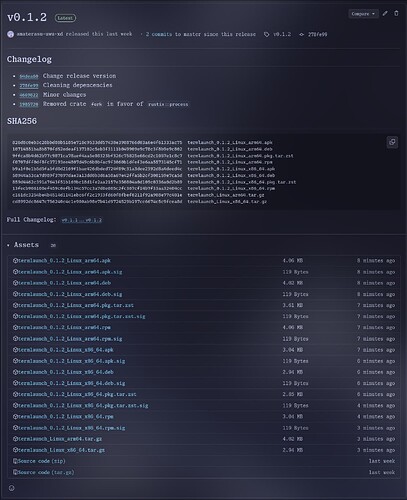Click package icon for termlaunch_0.1.2_Linux_arm64.apk

pyautogui.click(x=15, y=261)
